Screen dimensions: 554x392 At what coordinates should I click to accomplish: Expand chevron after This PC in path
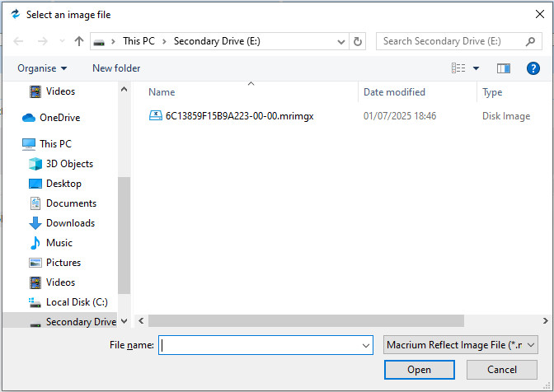(x=164, y=41)
